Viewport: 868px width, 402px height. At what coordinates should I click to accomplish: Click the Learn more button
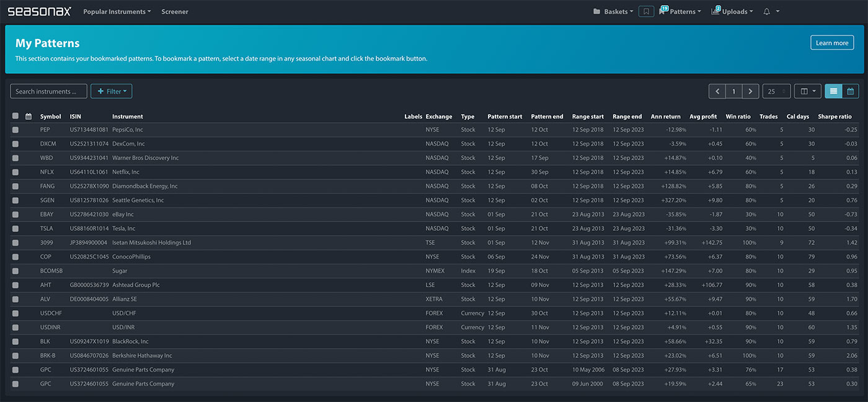point(832,43)
